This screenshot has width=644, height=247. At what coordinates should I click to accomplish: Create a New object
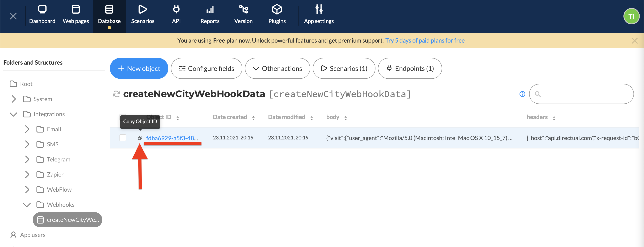[x=139, y=69]
